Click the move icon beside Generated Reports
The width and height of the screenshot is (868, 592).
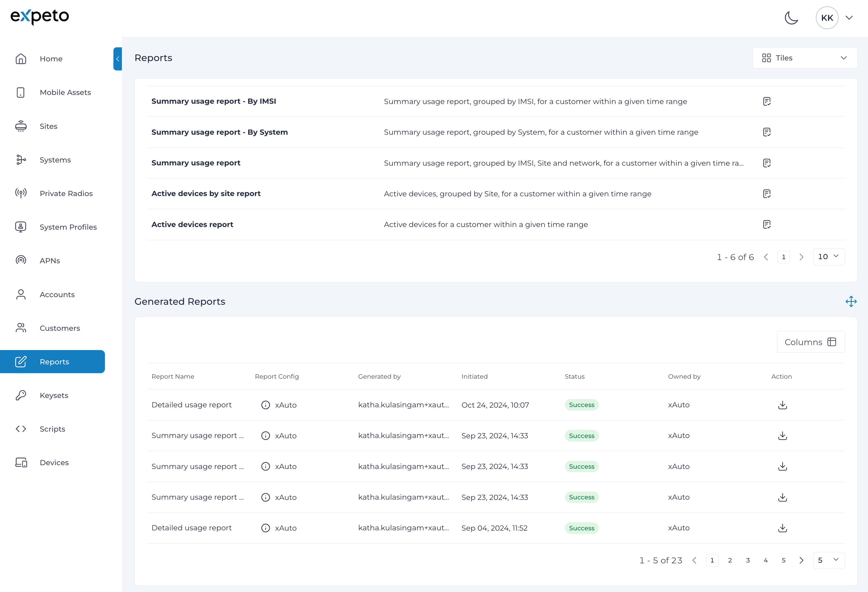pyautogui.click(x=851, y=302)
